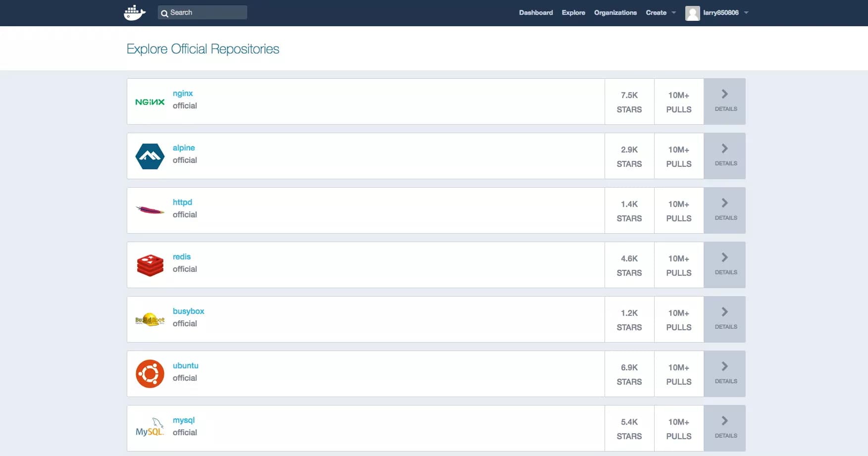The width and height of the screenshot is (868, 456).
Task: Click the alpine mountain logo
Action: point(150,156)
